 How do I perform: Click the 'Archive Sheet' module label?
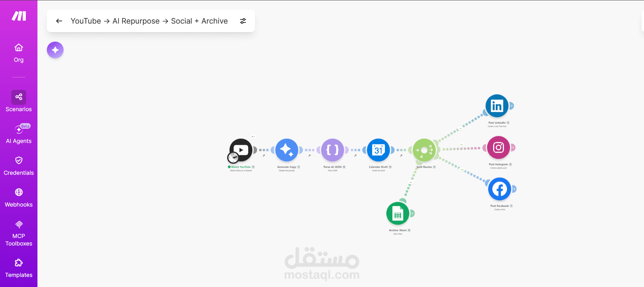click(x=398, y=230)
